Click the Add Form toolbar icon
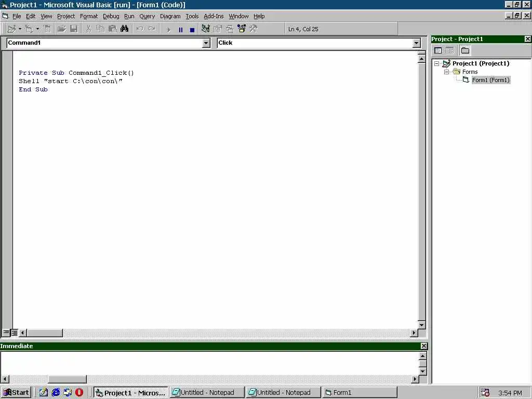The width and height of the screenshot is (532, 399). (x=29, y=29)
